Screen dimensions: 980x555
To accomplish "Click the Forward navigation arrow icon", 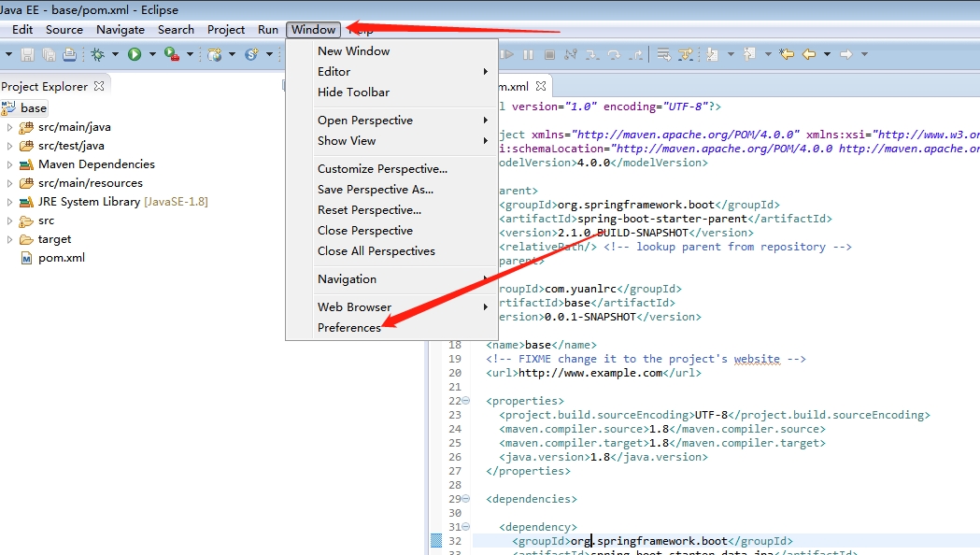I will 846,54.
